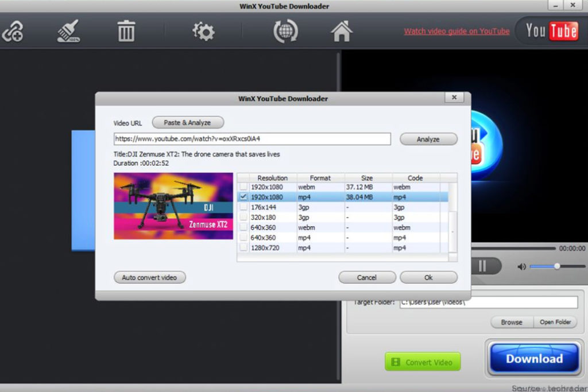Click the blue Download button
This screenshot has width=588, height=392.
(x=535, y=359)
